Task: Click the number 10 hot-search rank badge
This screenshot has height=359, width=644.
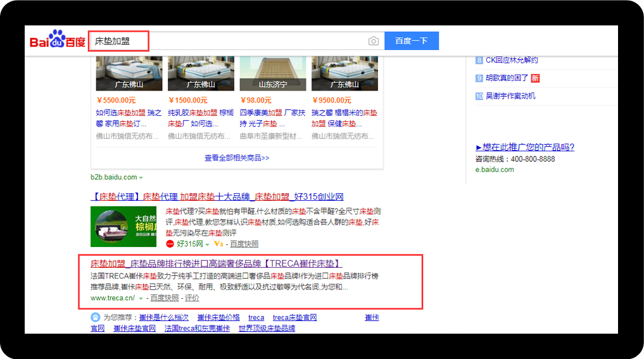Action: point(479,96)
